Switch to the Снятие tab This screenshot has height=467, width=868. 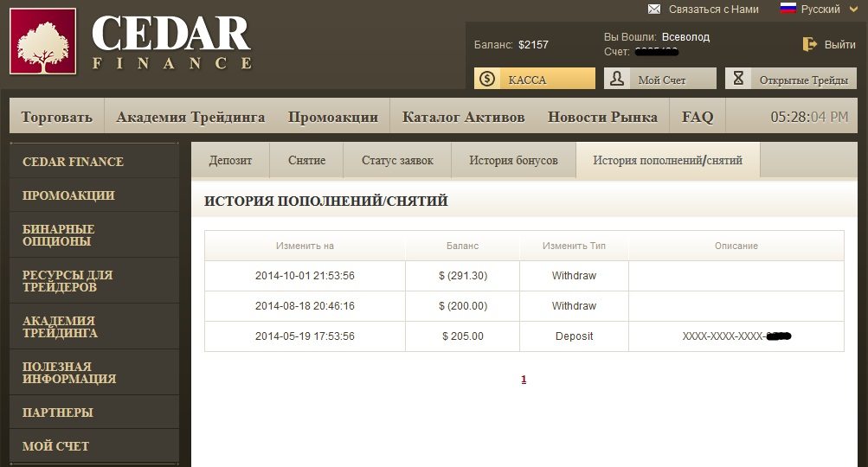tap(306, 161)
